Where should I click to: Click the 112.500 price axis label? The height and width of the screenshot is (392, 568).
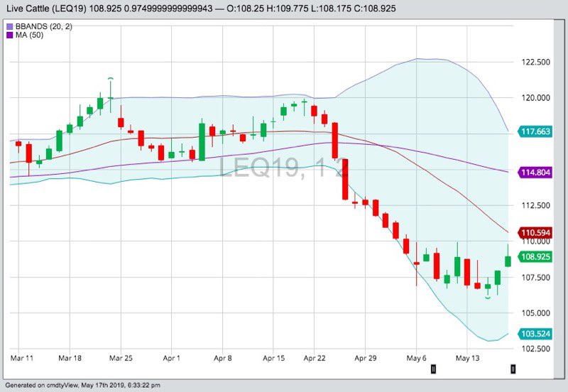pyautogui.click(x=535, y=205)
